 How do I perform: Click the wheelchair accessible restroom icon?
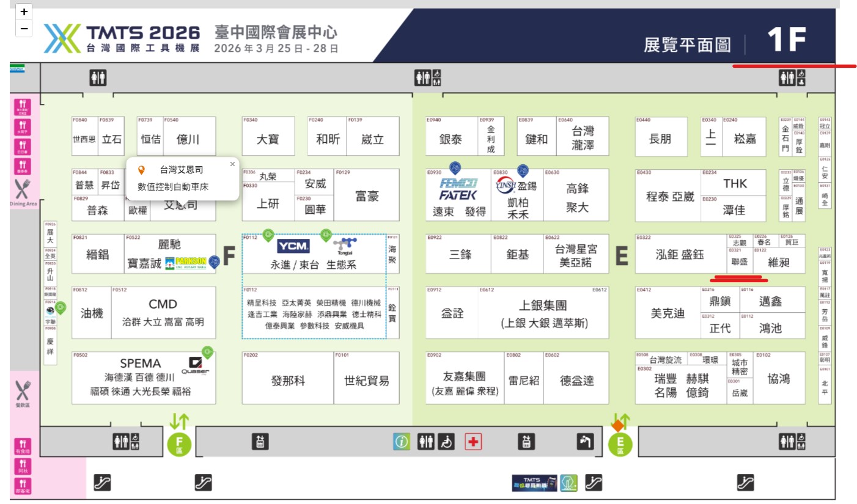[x=447, y=442]
